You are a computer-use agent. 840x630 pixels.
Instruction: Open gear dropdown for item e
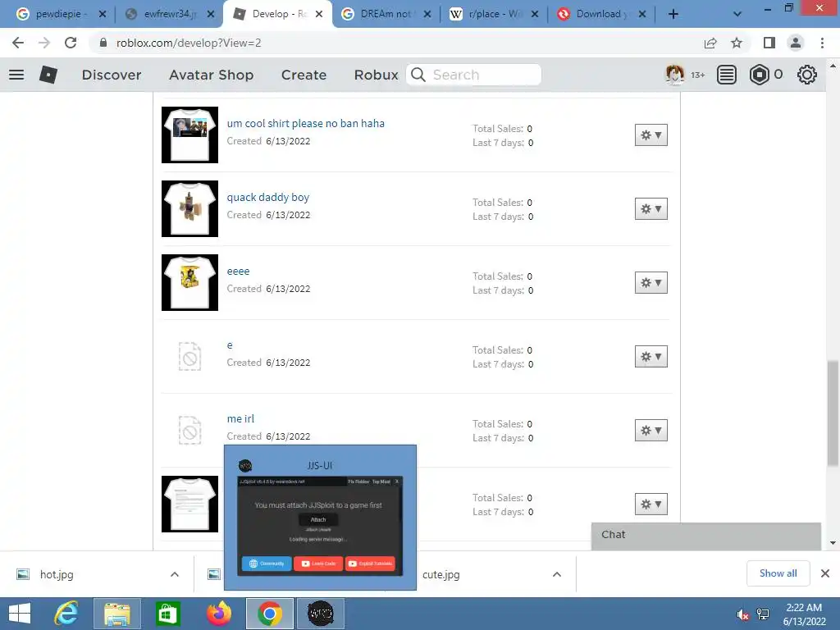click(651, 357)
